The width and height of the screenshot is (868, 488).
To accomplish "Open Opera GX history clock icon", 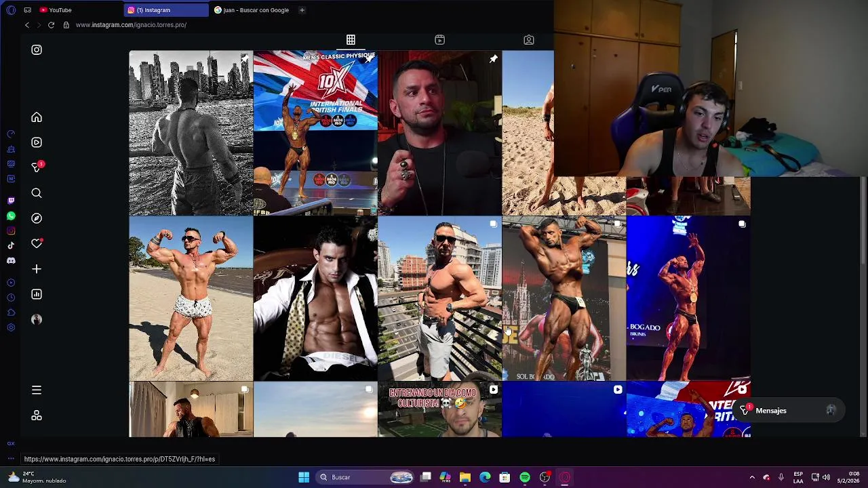I will (x=11, y=298).
